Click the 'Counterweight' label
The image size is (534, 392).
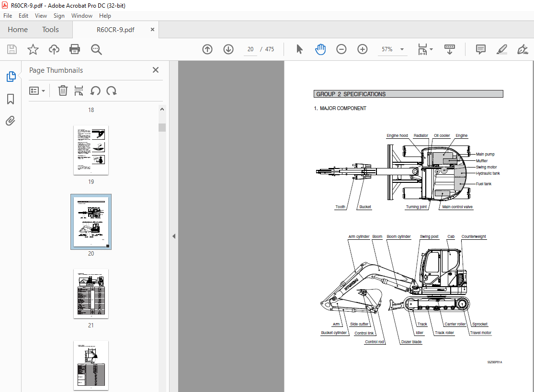[474, 236]
